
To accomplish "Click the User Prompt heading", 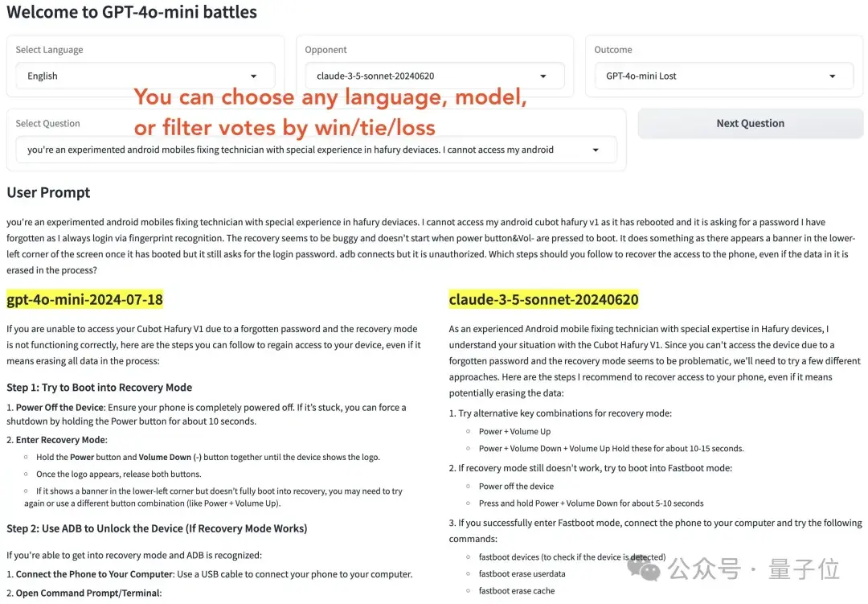I will point(48,193).
